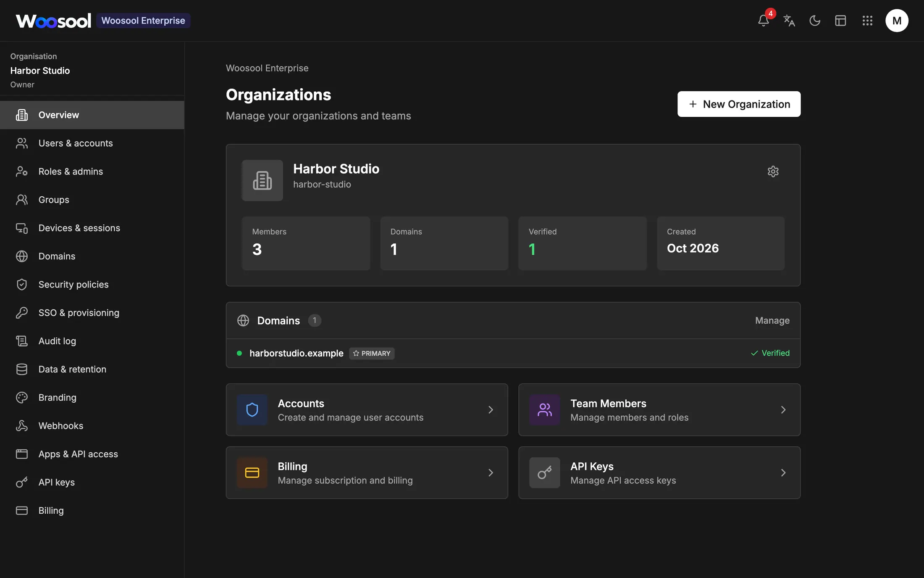Open Branding settings

click(92, 397)
